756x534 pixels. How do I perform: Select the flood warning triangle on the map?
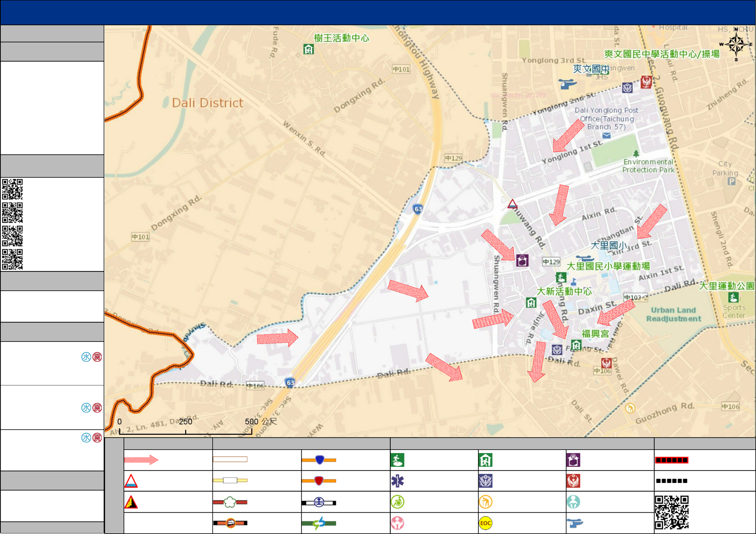pyautogui.click(x=512, y=204)
